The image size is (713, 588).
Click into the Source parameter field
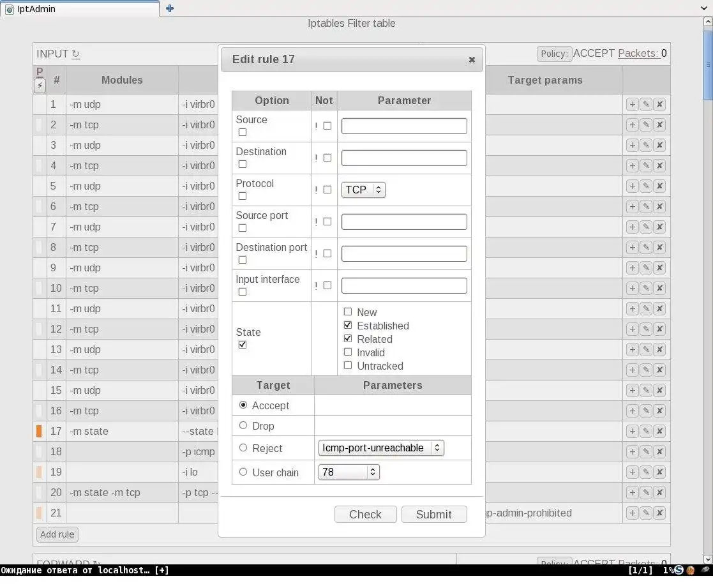tap(404, 126)
